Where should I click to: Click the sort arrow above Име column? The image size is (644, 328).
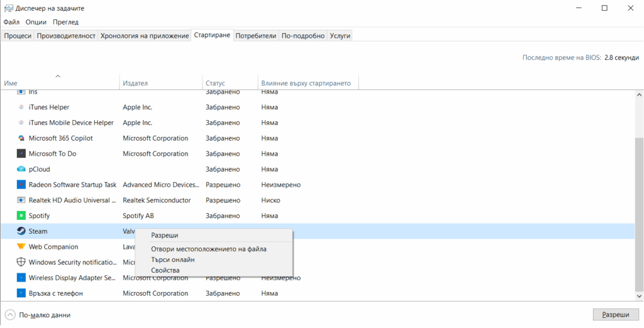click(58, 76)
